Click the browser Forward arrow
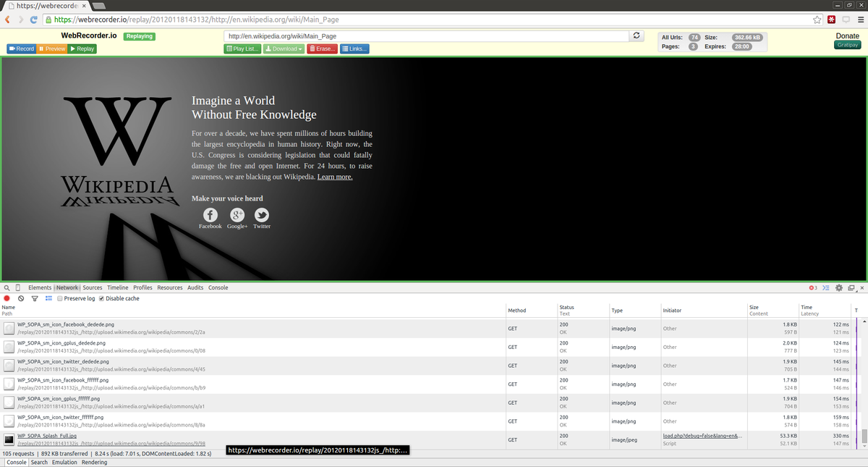This screenshot has height=467, width=868. 20,20
